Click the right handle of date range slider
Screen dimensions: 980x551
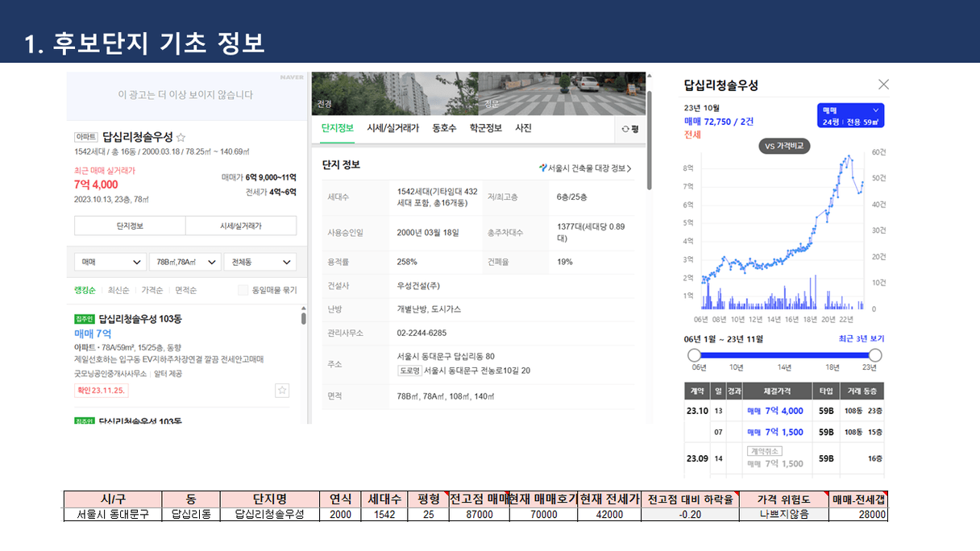coord(875,355)
